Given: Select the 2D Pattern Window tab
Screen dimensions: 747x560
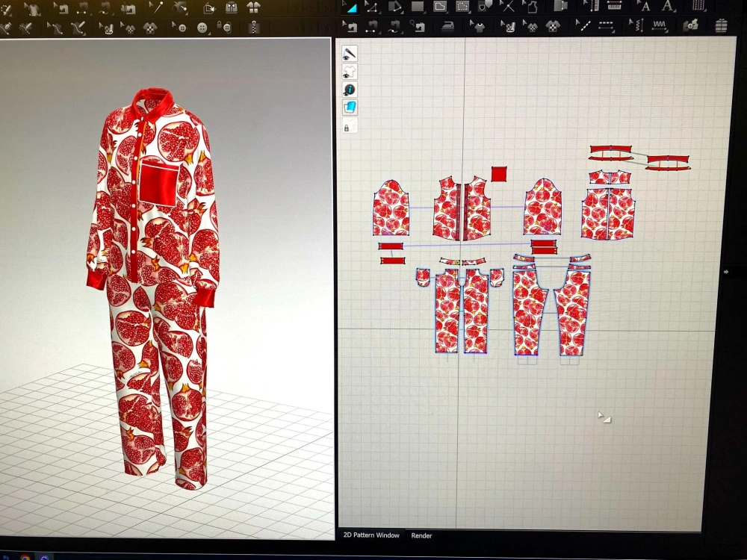Looking at the screenshot, I should point(371,535).
